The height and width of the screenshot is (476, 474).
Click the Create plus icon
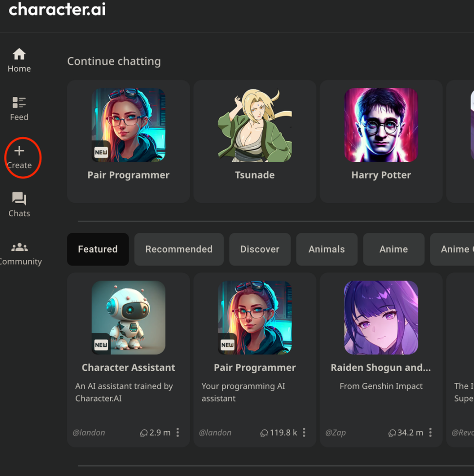coord(19,151)
